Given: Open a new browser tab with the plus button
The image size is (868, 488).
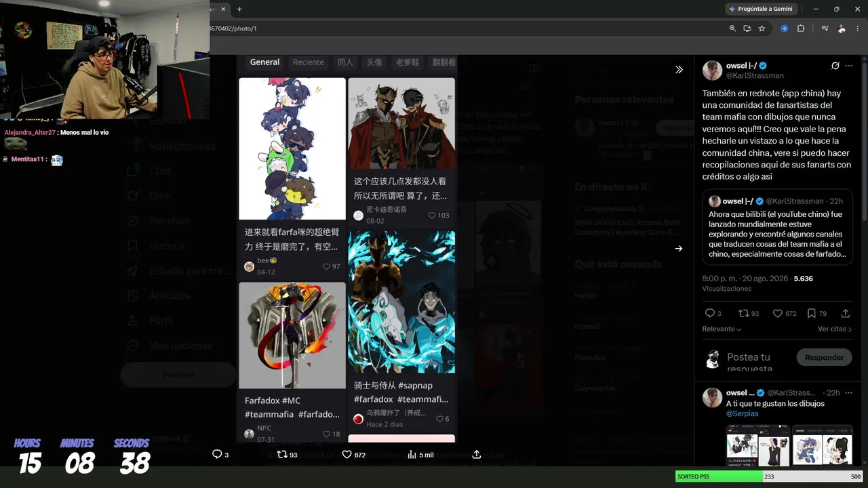Looking at the screenshot, I should coord(239,9).
